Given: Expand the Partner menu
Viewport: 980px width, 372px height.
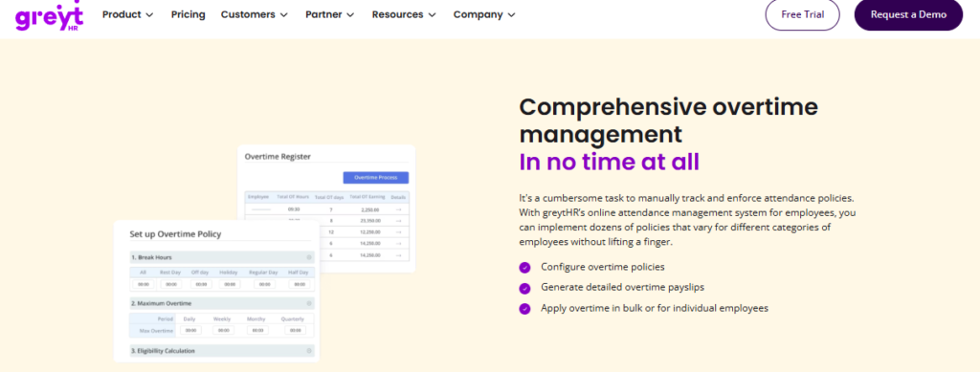Looking at the screenshot, I should 329,14.
